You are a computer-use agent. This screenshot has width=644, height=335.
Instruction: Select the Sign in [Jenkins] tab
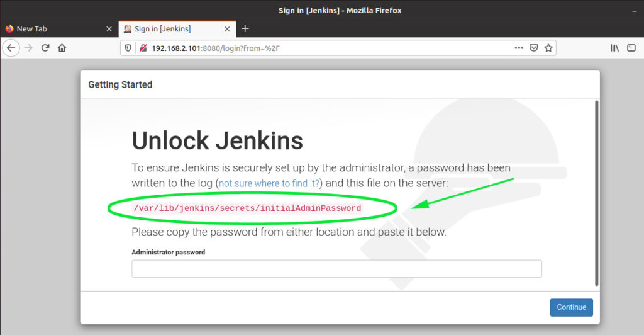click(x=177, y=29)
